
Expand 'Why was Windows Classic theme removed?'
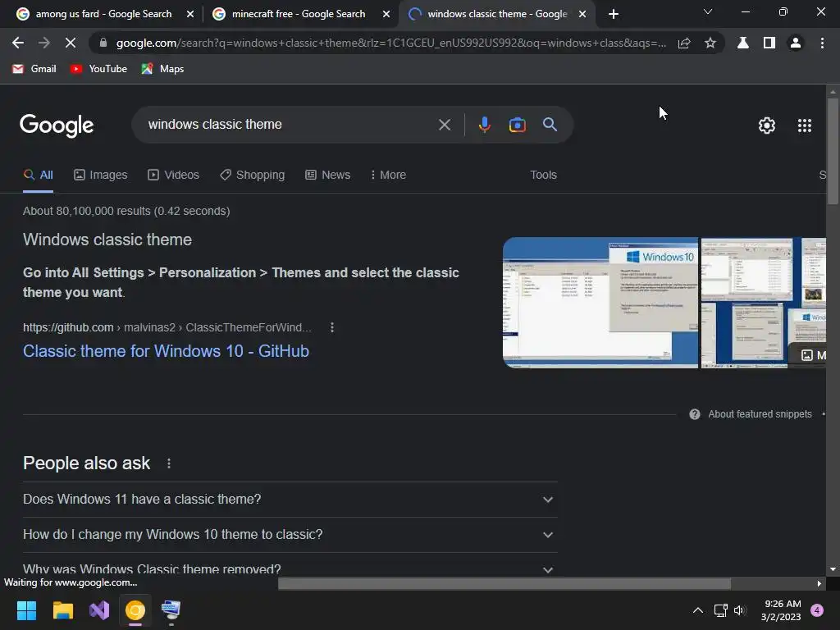click(290, 569)
